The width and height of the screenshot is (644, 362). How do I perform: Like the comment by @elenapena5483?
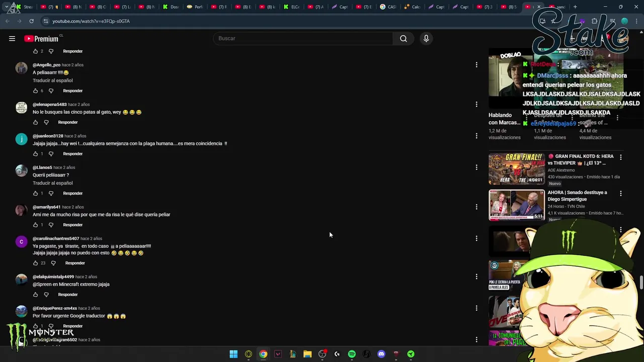click(35, 122)
